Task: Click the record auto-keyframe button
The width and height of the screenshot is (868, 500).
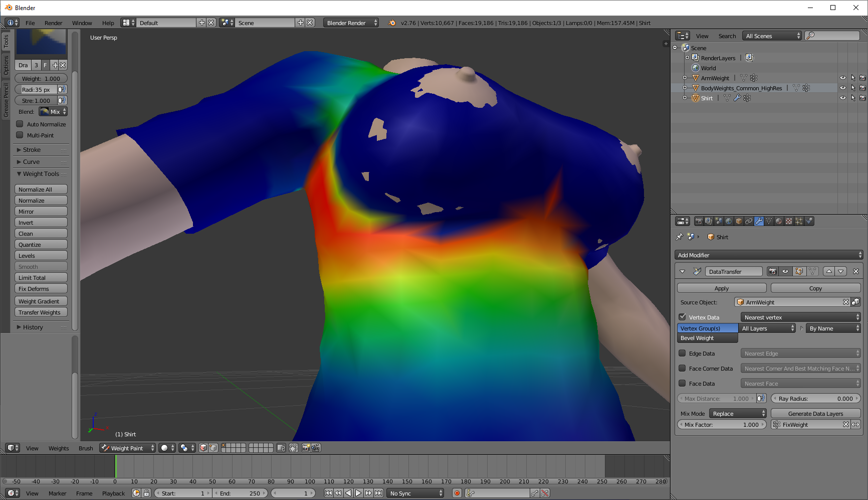Action: 457,493
